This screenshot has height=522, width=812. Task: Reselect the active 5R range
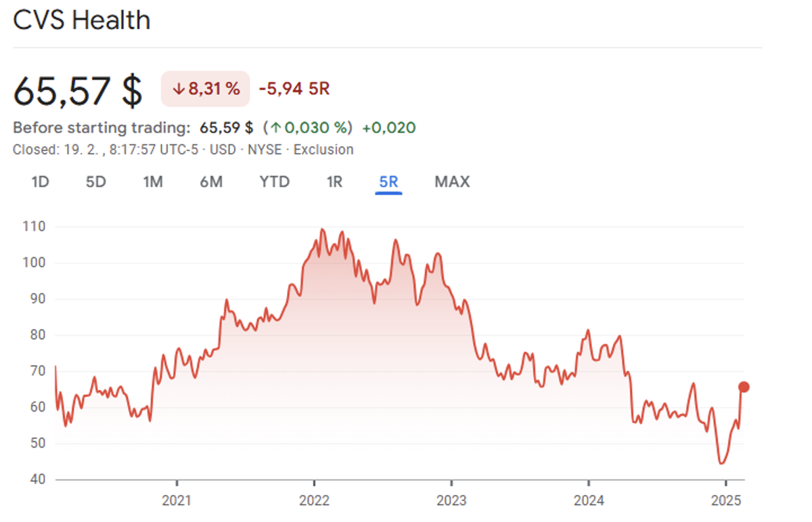pos(388,181)
